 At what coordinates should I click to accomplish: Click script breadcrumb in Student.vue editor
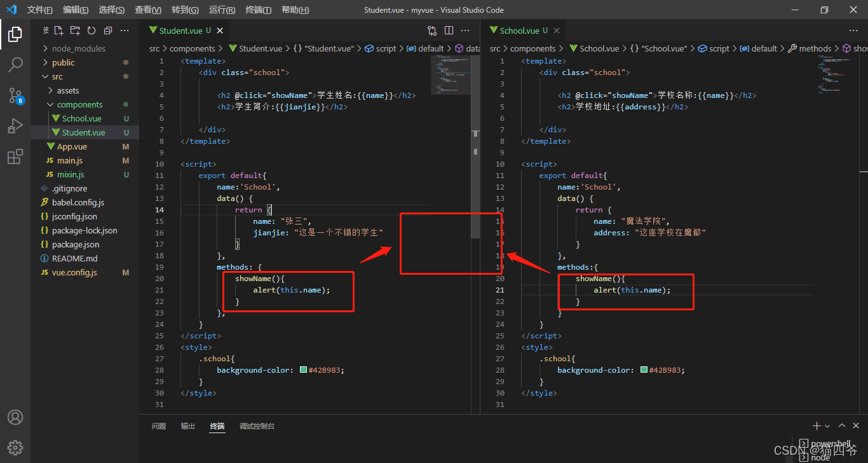[381, 48]
